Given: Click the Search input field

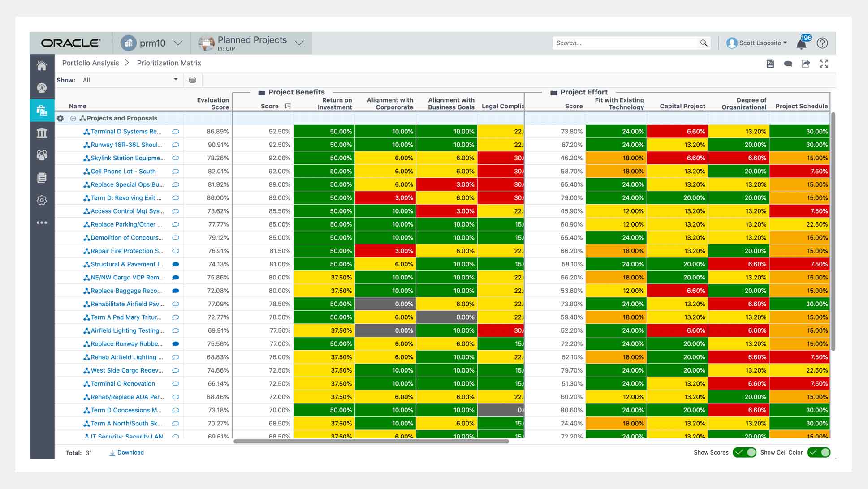Looking at the screenshot, I should click(x=625, y=43).
